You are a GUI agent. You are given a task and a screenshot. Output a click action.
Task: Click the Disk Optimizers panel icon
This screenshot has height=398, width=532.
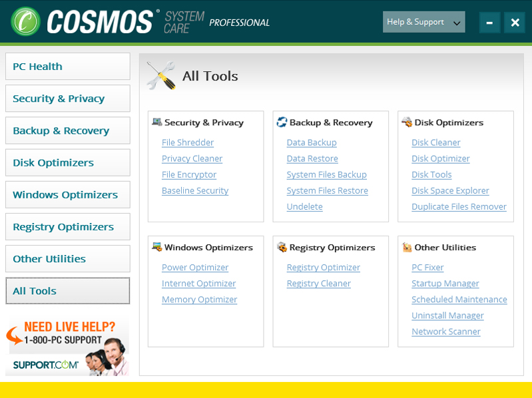406,122
